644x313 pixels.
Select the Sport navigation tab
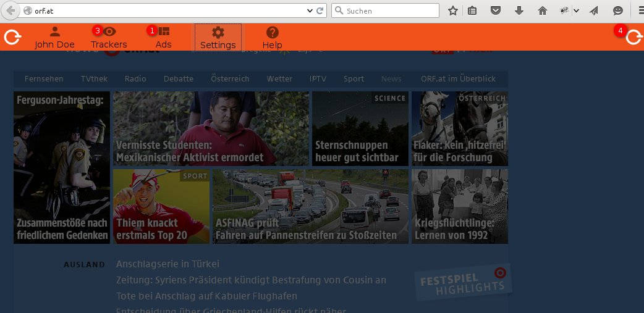[x=354, y=78]
